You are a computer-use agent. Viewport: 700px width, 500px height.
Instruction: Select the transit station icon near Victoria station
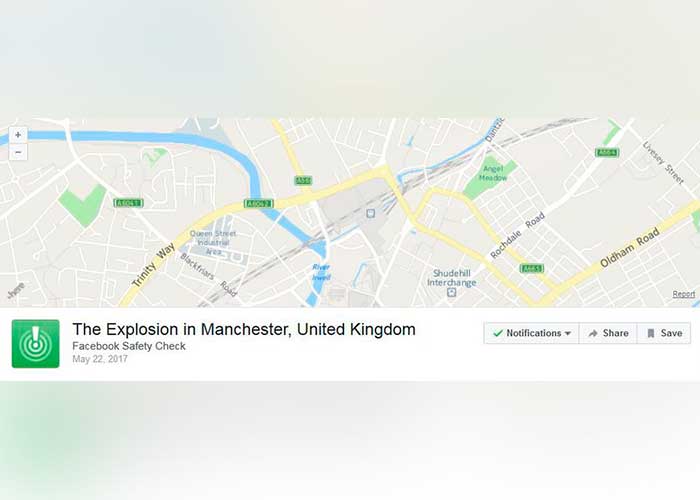[x=370, y=214]
